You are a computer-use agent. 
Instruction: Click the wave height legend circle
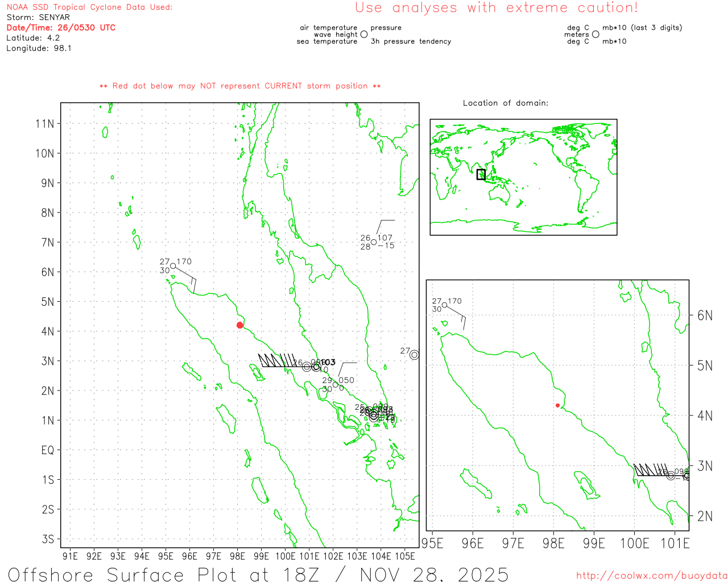pyautogui.click(x=364, y=35)
